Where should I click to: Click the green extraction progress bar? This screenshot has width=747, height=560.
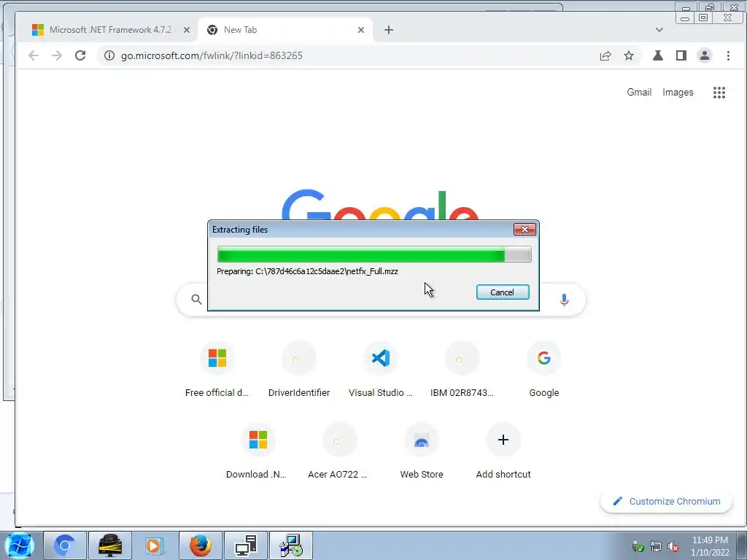pyautogui.click(x=374, y=254)
